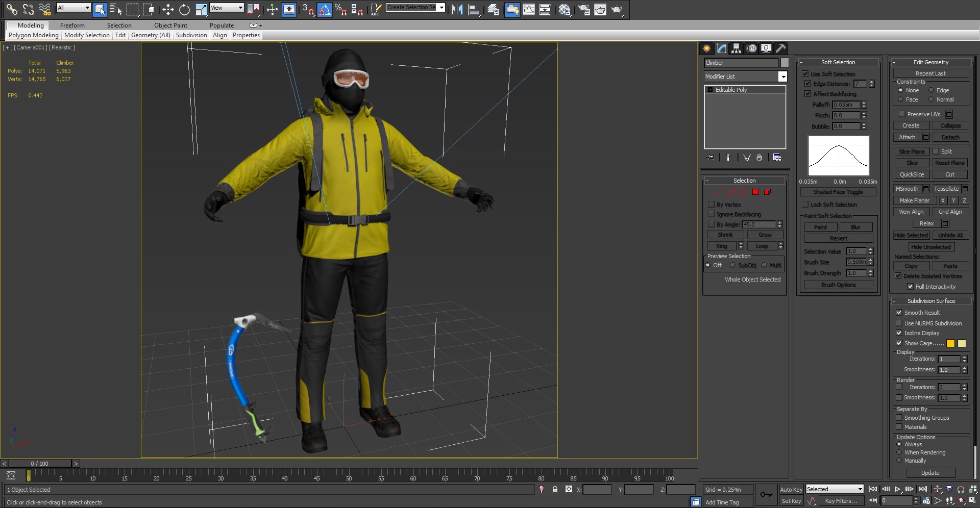Open Select by Name tool
The image size is (980, 508).
(116, 9)
